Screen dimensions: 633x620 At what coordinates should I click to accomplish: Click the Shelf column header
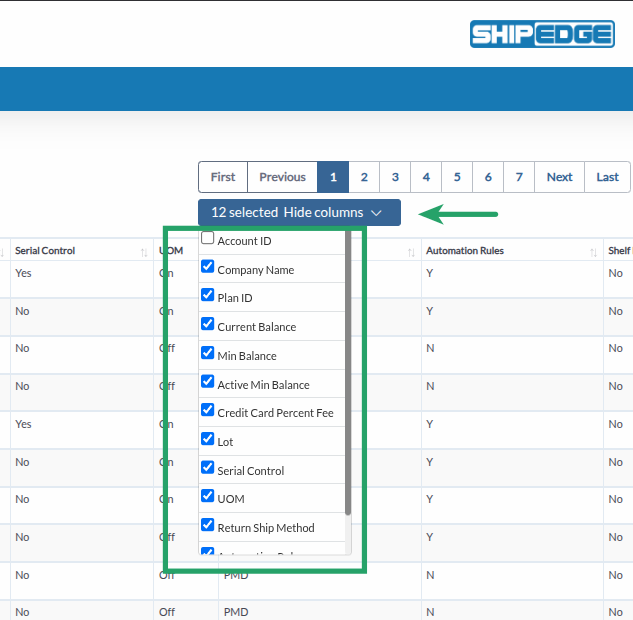[x=619, y=251]
